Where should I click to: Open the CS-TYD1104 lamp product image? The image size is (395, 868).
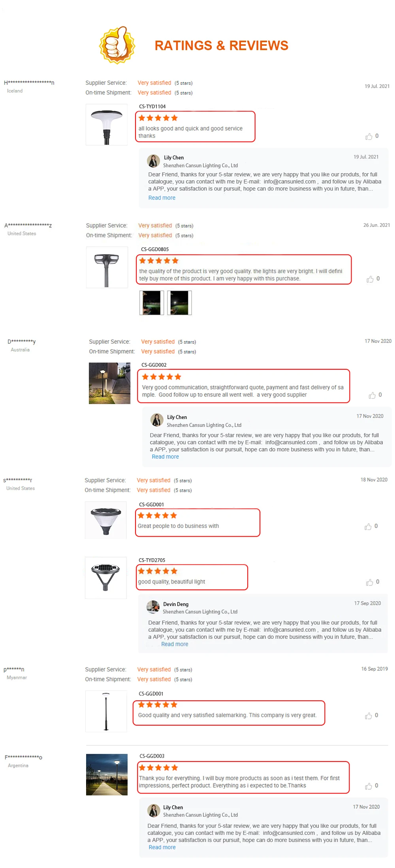[x=107, y=125]
